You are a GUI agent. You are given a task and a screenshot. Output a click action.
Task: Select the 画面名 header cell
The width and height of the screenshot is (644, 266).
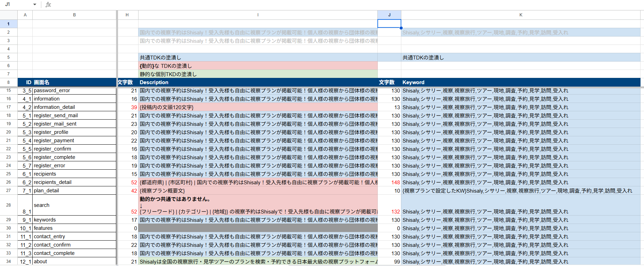[x=74, y=82]
